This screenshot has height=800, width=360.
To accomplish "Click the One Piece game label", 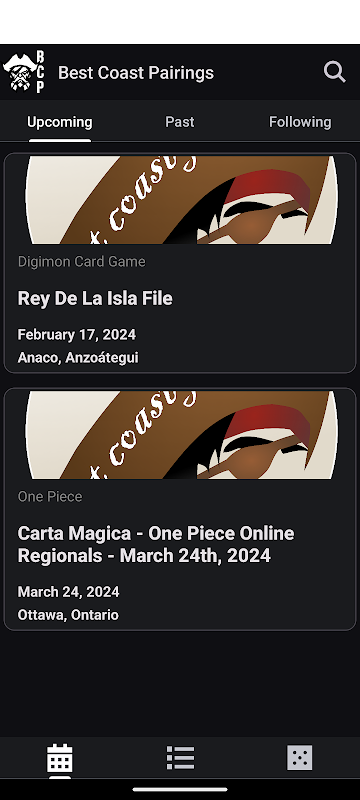I will point(50,496).
